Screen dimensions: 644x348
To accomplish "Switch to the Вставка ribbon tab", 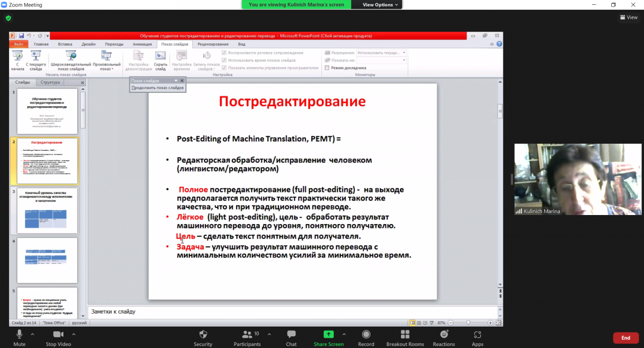I will [x=65, y=45].
